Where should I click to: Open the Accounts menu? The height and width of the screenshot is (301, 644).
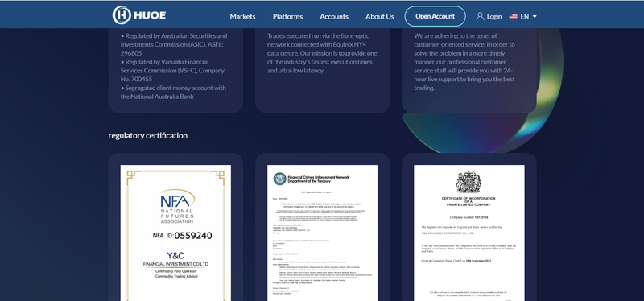pyautogui.click(x=334, y=16)
